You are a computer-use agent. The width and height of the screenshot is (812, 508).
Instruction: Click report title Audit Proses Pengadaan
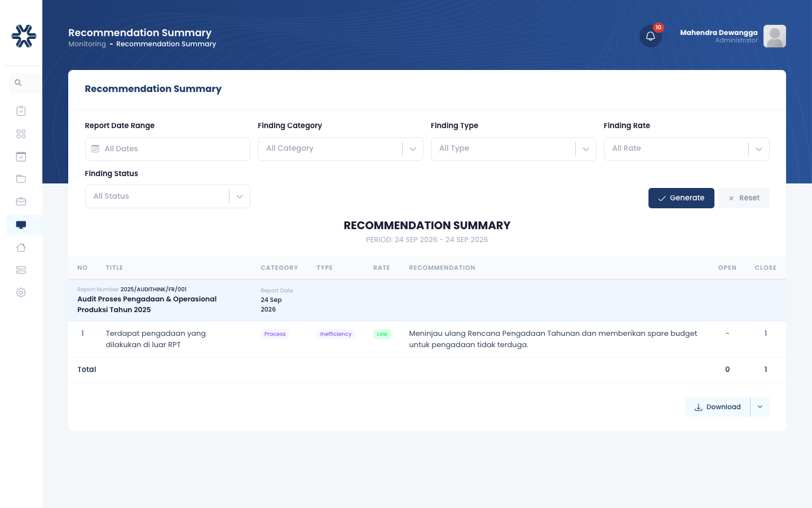pos(147,304)
